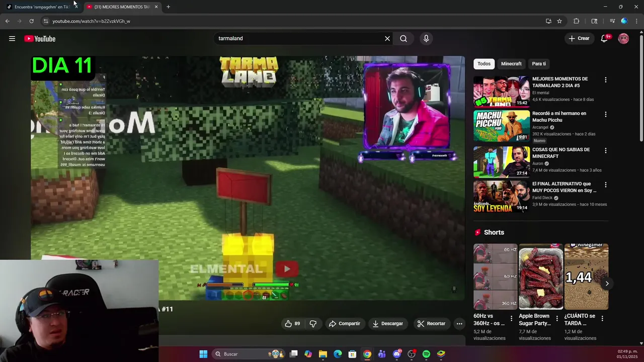Open File Explorer from taskbar
The height and width of the screenshot is (362, 644).
pos(323,354)
